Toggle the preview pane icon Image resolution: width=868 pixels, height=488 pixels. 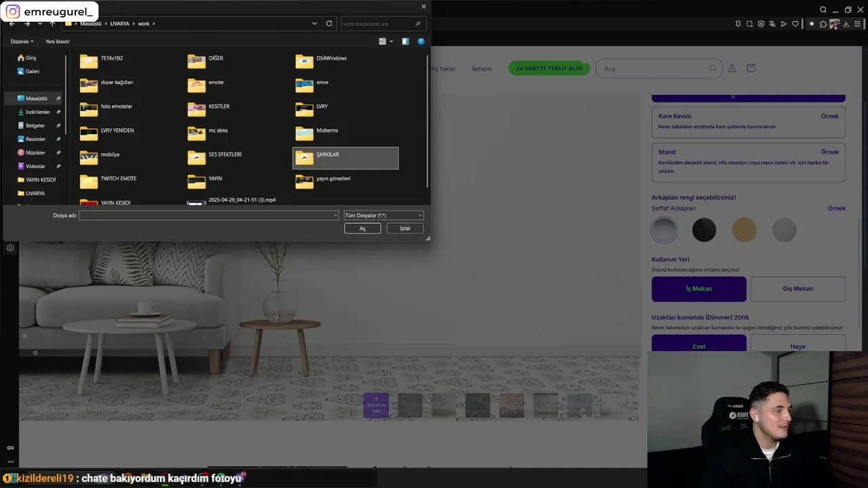coord(406,41)
